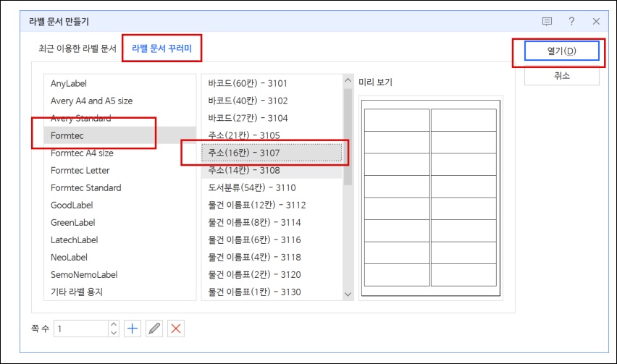Screen dimensions: 617x364
Task: Click the label layout preview thumbnail
Action: click(430, 198)
